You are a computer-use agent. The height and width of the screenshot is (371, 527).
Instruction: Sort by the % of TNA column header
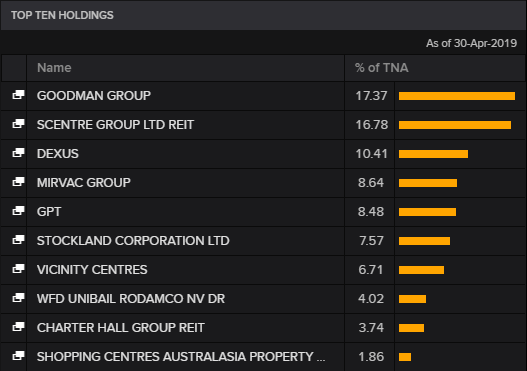pos(382,68)
